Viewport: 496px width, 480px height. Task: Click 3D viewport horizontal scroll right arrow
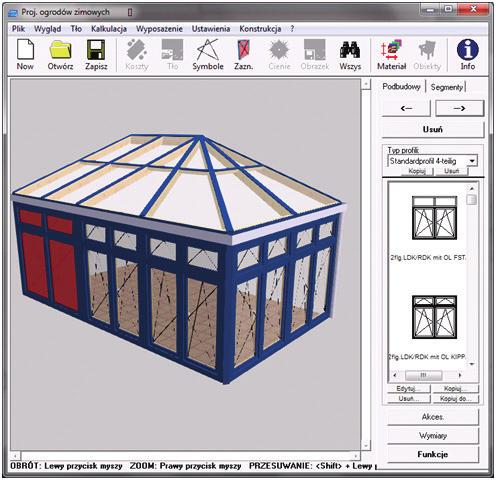coord(356,455)
